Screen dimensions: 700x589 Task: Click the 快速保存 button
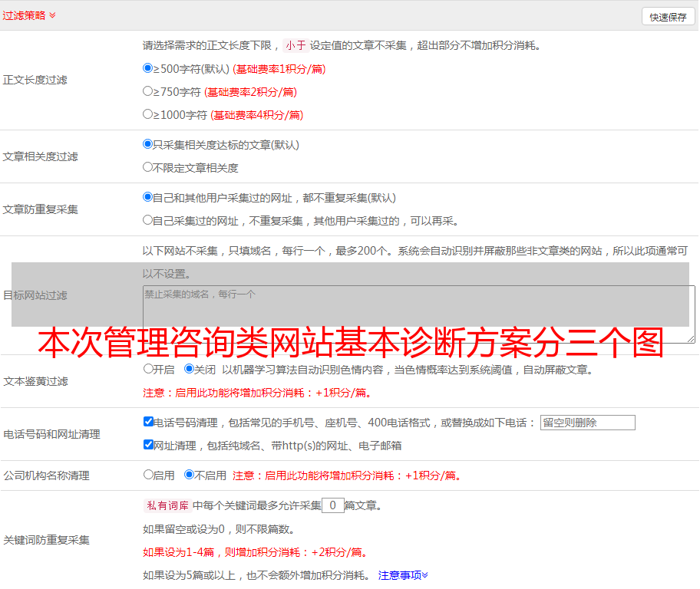(668, 17)
